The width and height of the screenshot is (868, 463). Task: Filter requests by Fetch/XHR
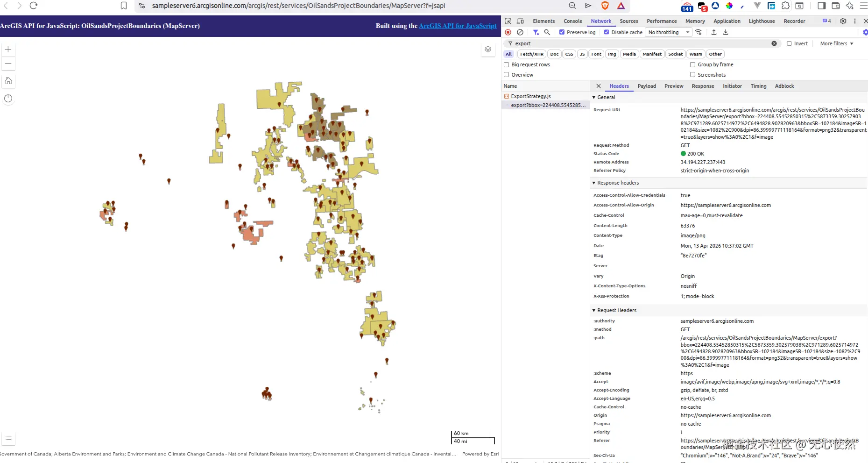coord(532,54)
